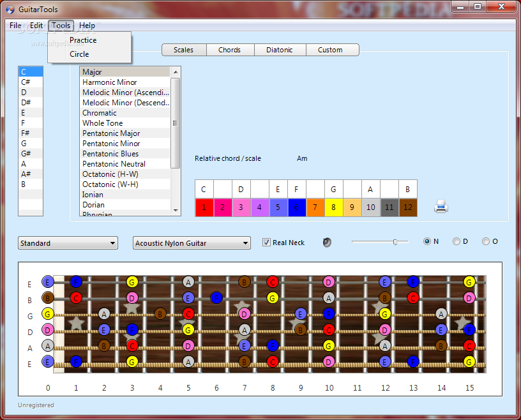Select the Dorian scale

tap(125, 205)
